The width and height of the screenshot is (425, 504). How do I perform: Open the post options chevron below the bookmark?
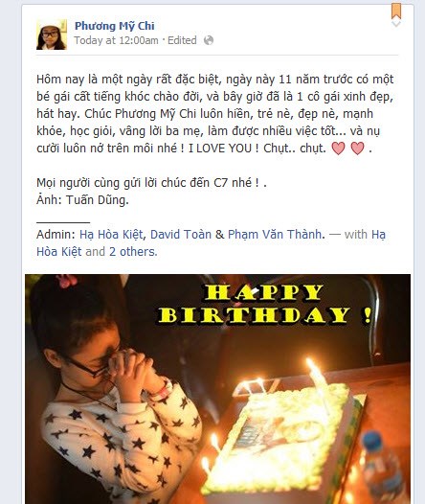396,24
